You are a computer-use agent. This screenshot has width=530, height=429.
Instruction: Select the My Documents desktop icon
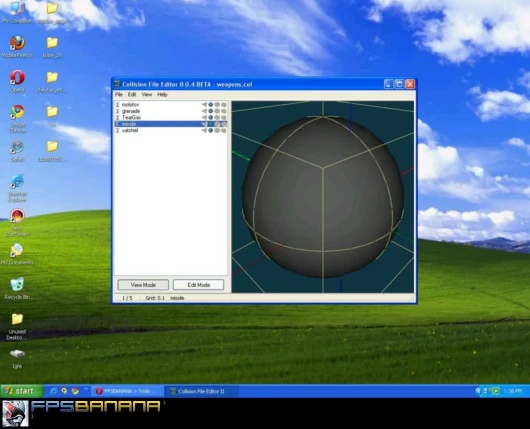click(17, 254)
